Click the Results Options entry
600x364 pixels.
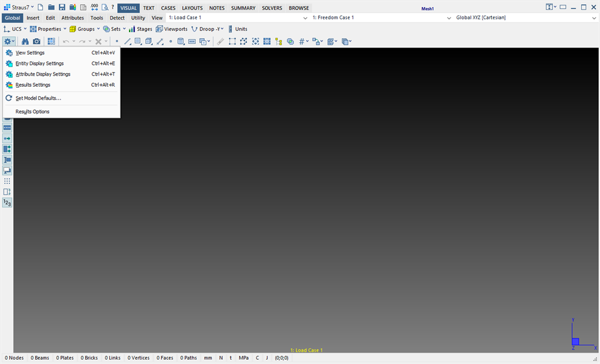pyautogui.click(x=33, y=111)
